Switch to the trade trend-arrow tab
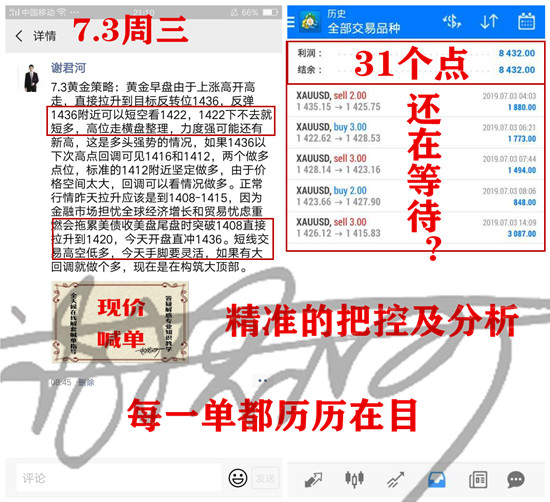 click(x=395, y=479)
